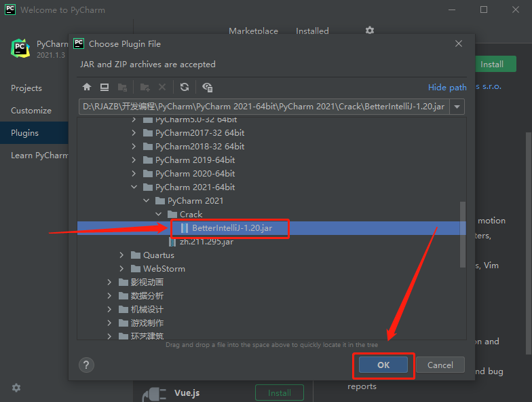Viewport: 532px width, 402px height.
Task: Refresh the file tree
Action: (x=185, y=87)
